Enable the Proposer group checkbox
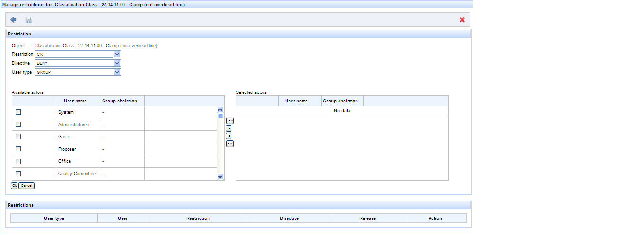The image size is (644, 235). 18,149
